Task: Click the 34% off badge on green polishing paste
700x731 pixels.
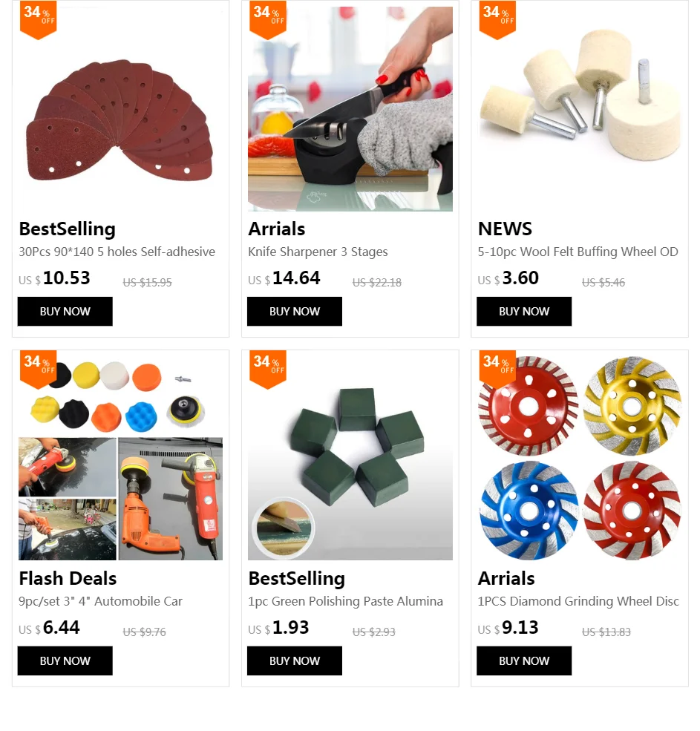Action: click(x=268, y=369)
